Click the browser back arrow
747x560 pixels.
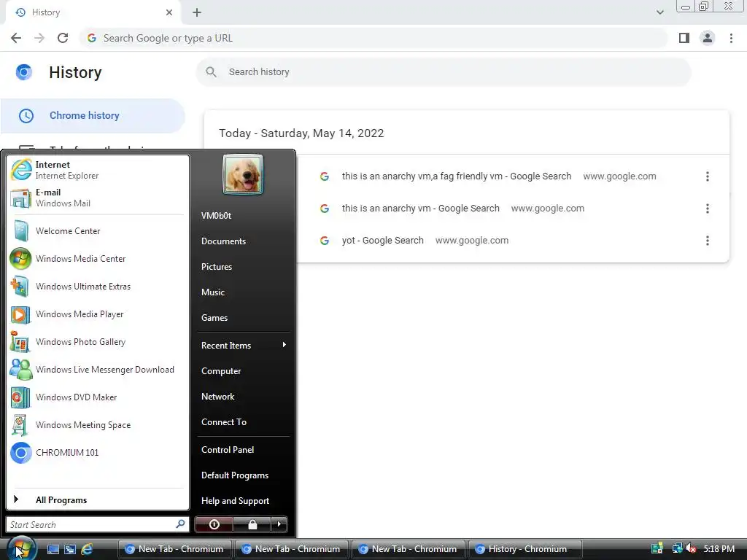16,38
